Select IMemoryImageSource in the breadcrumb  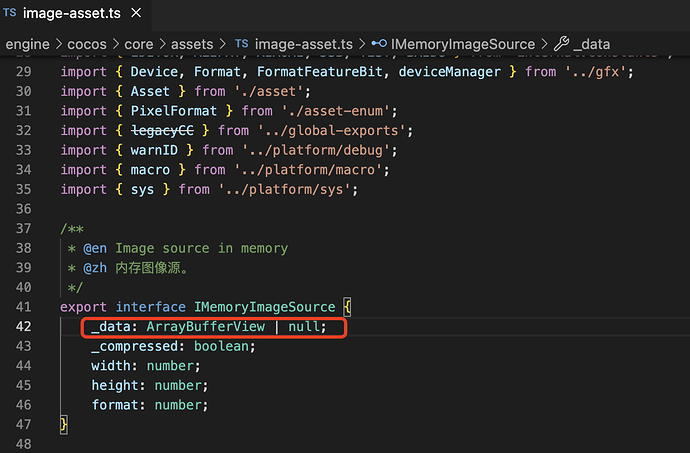tap(461, 44)
